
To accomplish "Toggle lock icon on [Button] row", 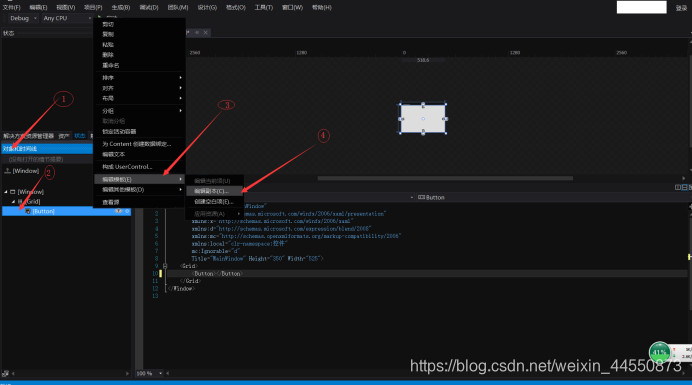I will (x=127, y=211).
